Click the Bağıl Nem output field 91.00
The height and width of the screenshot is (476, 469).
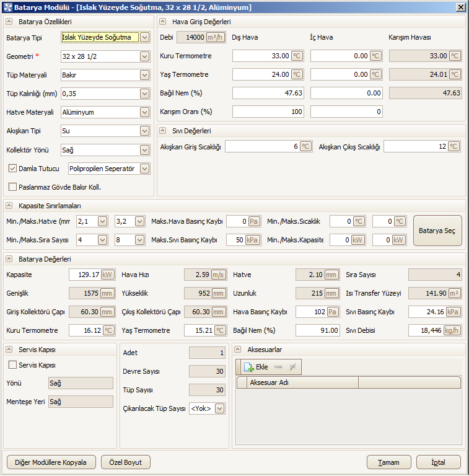[x=317, y=330]
